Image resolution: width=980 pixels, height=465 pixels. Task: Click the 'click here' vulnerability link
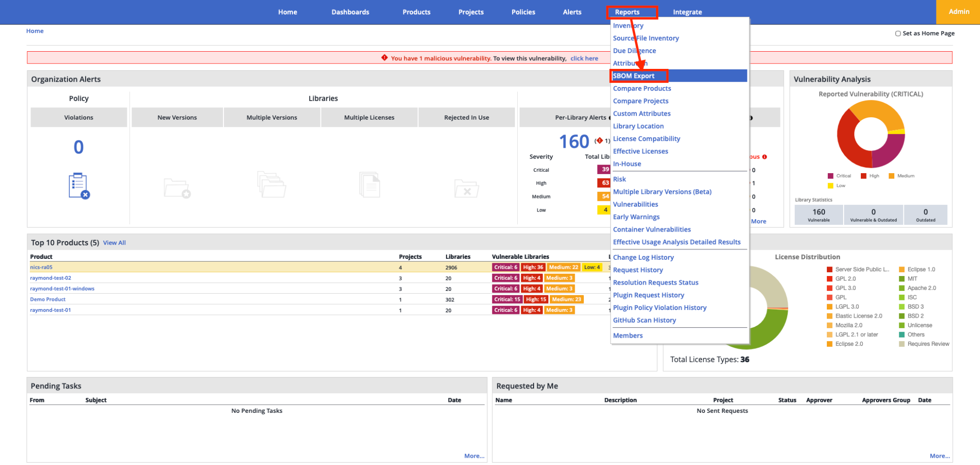coord(584,58)
